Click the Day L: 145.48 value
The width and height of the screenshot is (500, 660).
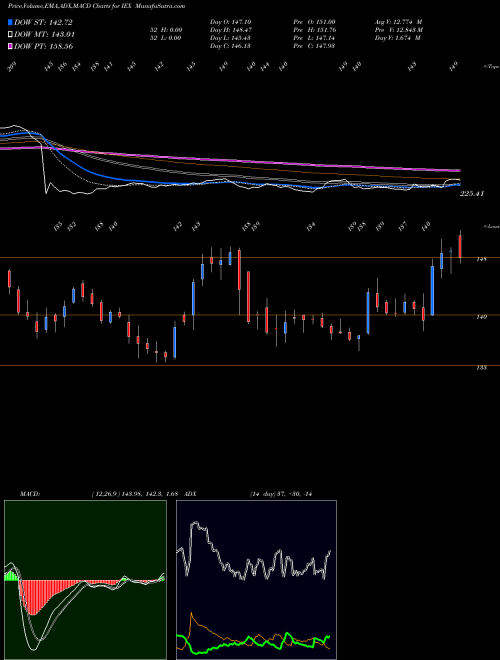click(230, 38)
